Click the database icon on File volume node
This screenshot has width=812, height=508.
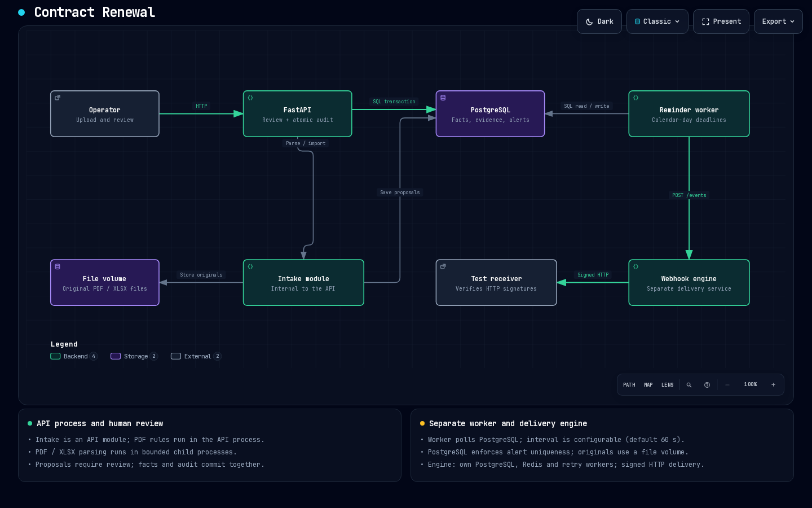pyautogui.click(x=58, y=266)
